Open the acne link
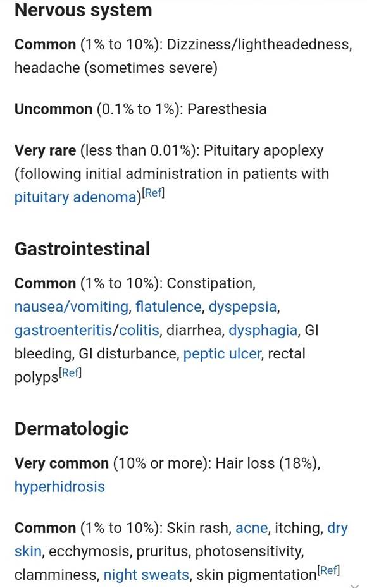367x588 pixels. (x=251, y=528)
